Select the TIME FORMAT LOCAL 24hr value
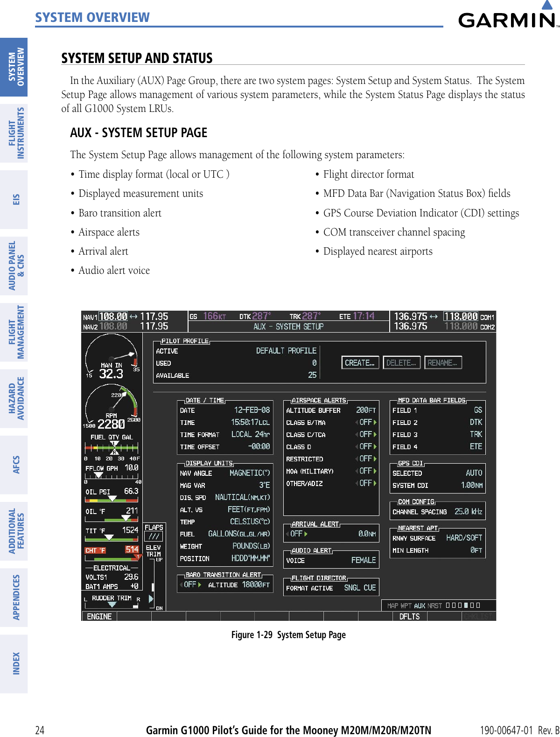The height and width of the screenshot is (737, 560). point(251,434)
